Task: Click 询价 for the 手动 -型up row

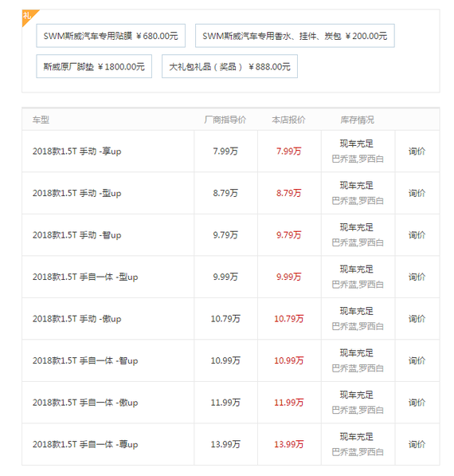Action: (417, 193)
